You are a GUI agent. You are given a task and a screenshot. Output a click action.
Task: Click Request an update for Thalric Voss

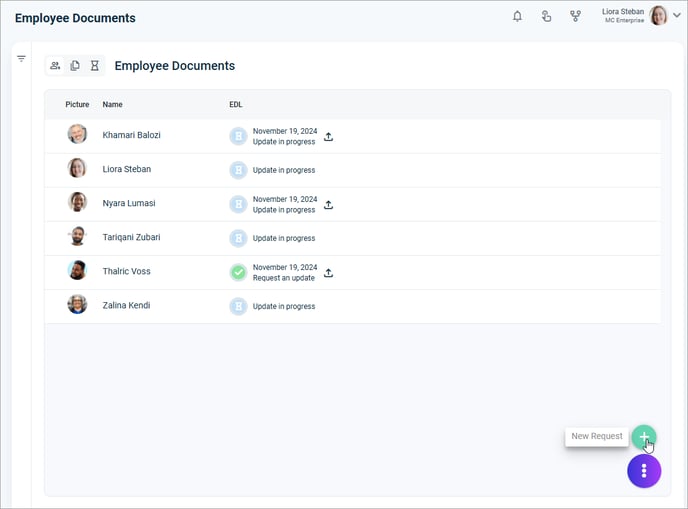click(283, 278)
